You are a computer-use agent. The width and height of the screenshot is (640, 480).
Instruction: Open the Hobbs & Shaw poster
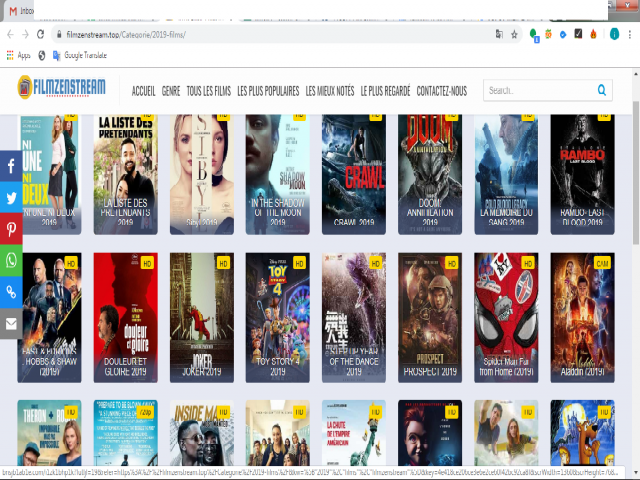(49, 318)
